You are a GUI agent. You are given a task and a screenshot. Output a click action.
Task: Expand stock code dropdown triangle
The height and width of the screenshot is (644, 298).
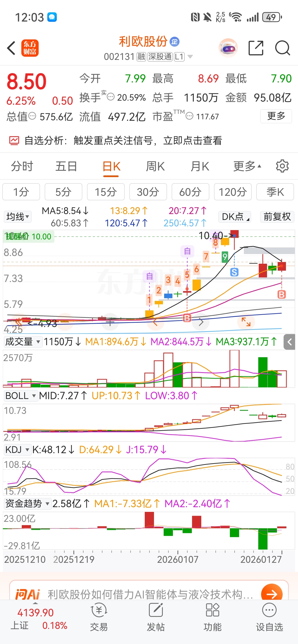click(x=190, y=57)
